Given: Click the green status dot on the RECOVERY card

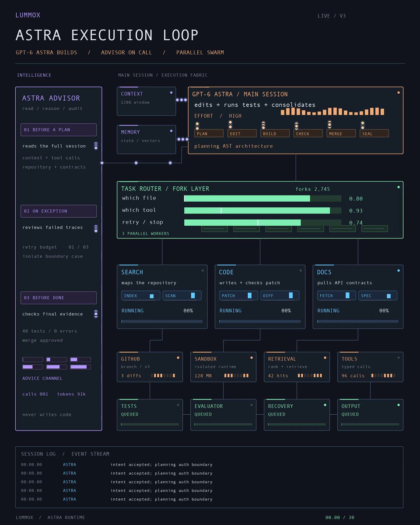Looking at the screenshot, I should click(325, 405).
